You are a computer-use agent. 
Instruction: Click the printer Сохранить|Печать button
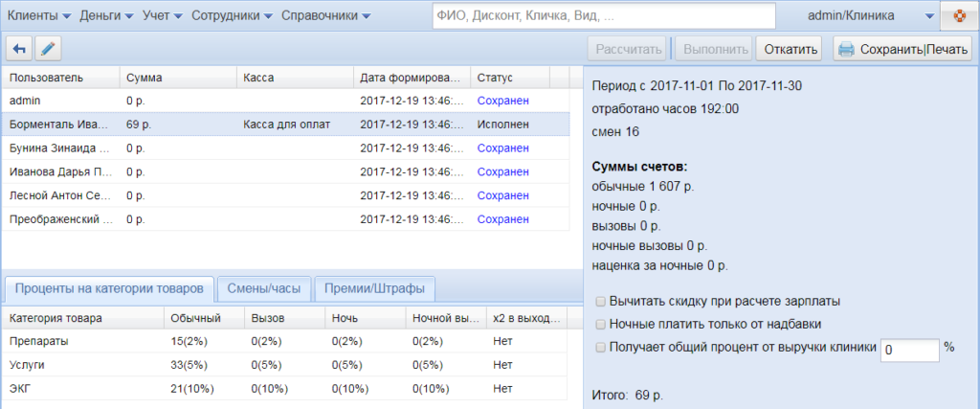(x=902, y=49)
